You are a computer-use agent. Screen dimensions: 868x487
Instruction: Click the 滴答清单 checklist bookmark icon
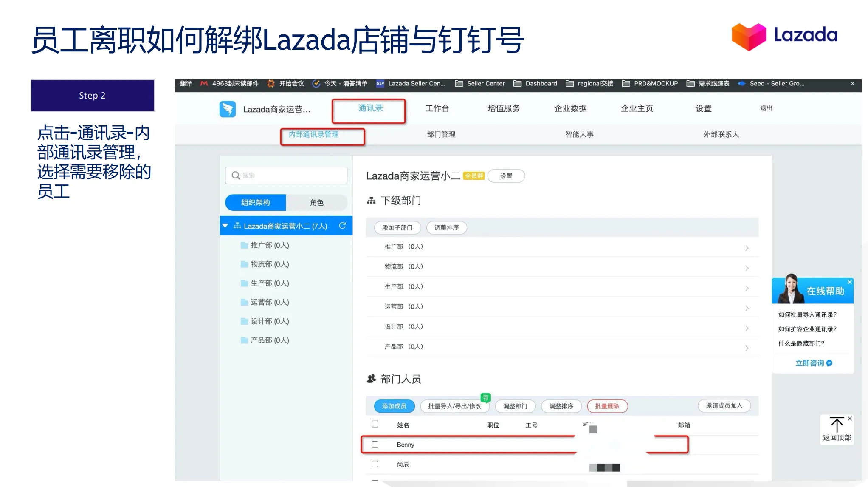316,83
